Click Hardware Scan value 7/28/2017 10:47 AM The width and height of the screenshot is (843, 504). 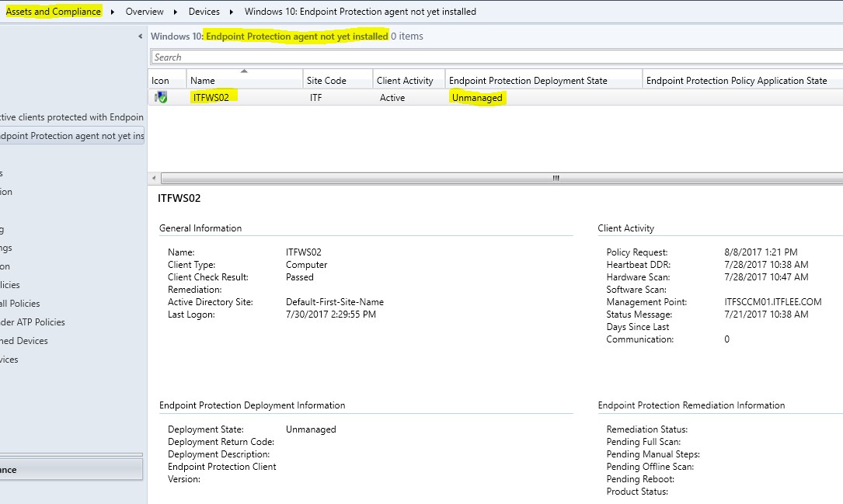coord(766,276)
